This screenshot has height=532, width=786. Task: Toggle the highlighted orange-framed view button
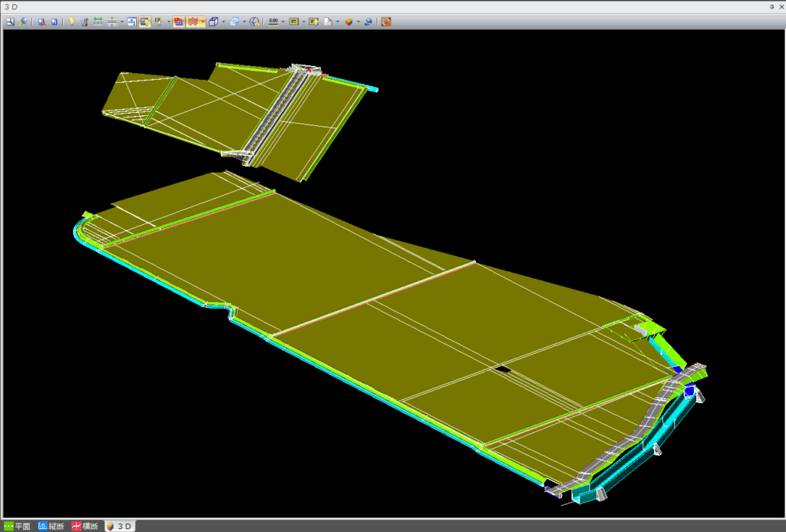(145, 21)
